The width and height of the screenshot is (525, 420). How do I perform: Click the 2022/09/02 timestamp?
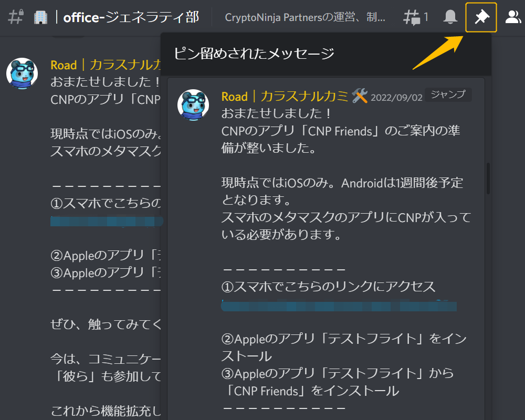pyautogui.click(x=396, y=98)
